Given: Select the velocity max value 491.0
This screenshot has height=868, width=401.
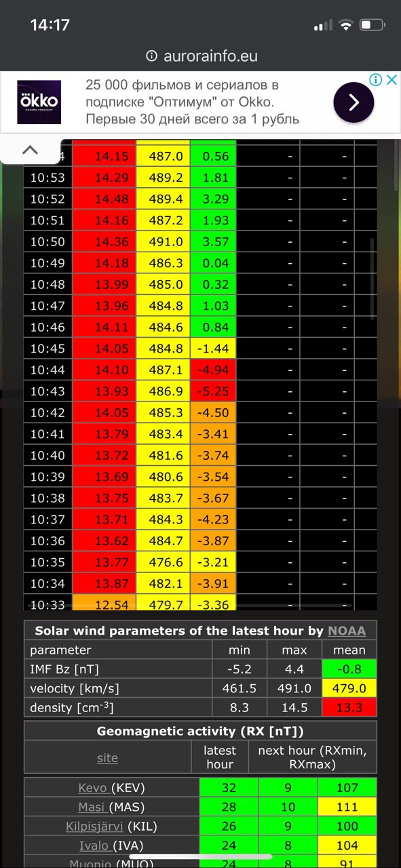Looking at the screenshot, I should tap(295, 688).
